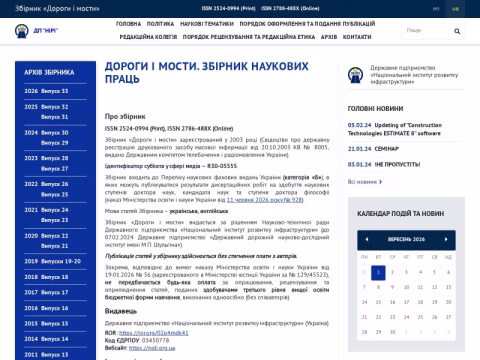Screen dimensions: 480x360
Task: Open archive issue Випуск 28
Action: click(x=55, y=158)
